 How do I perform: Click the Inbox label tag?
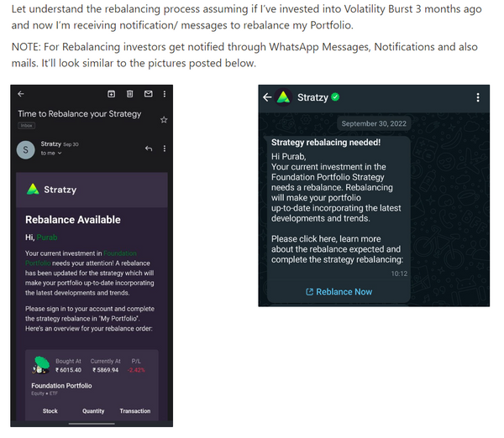(25, 126)
